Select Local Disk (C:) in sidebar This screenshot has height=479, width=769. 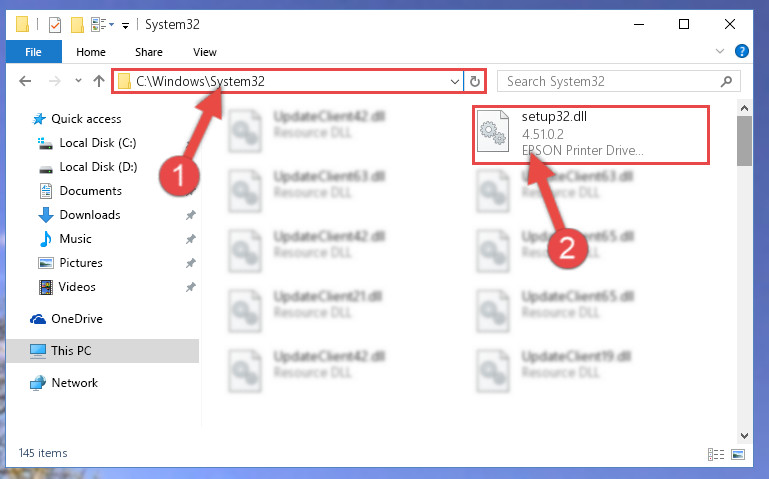click(x=98, y=143)
